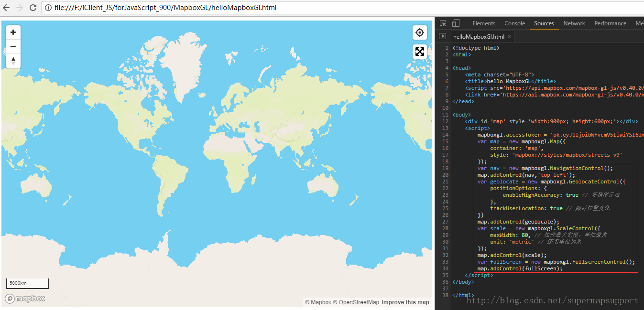The height and width of the screenshot is (310, 644).
Task: Reload the page with refresh icon
Action: click(33, 8)
